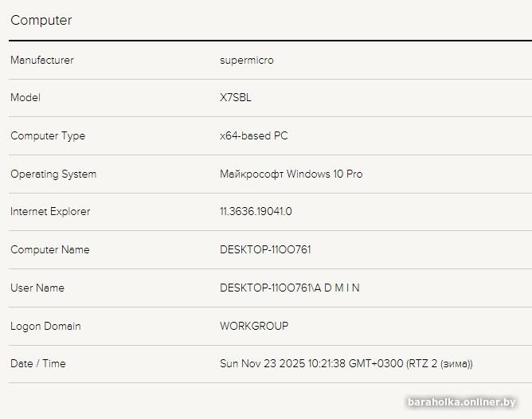The width and height of the screenshot is (532, 419).
Task: Click the Logon Domain label
Action: point(45,327)
